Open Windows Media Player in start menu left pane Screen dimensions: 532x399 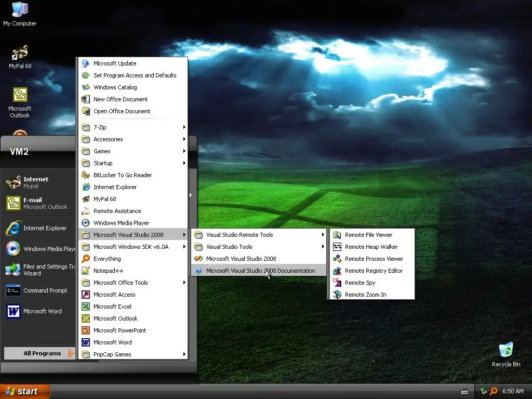(39, 249)
